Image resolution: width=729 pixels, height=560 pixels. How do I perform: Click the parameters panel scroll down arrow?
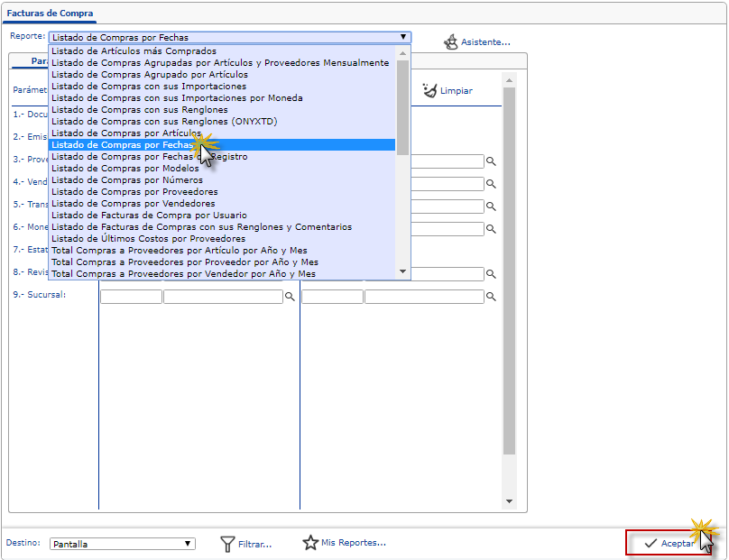click(509, 501)
